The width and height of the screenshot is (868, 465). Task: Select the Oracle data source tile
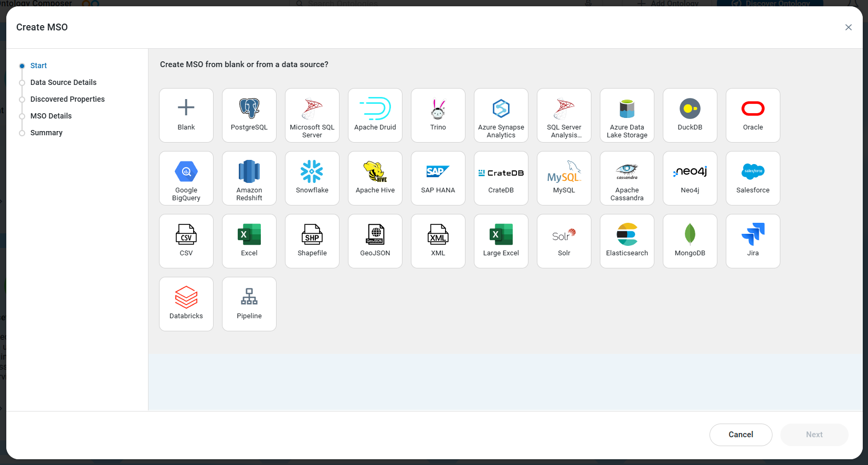(x=753, y=115)
